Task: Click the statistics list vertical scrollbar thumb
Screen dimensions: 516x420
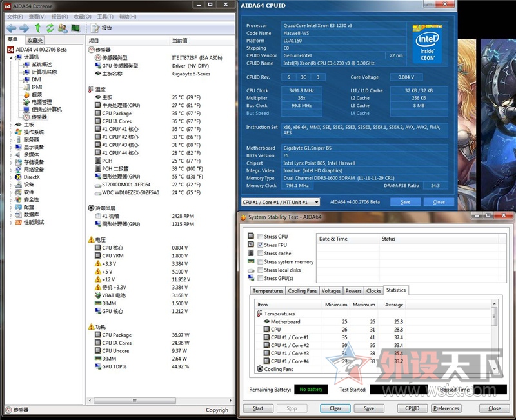Action: [493, 317]
